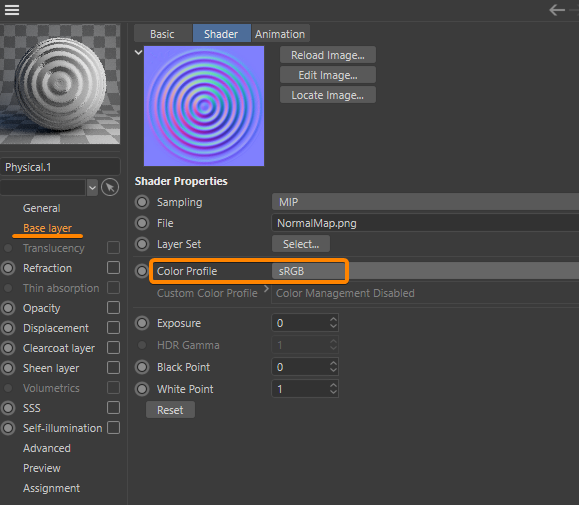Toggle the Clearcoat layer animation dot
This screenshot has width=579, height=505.
[8, 348]
